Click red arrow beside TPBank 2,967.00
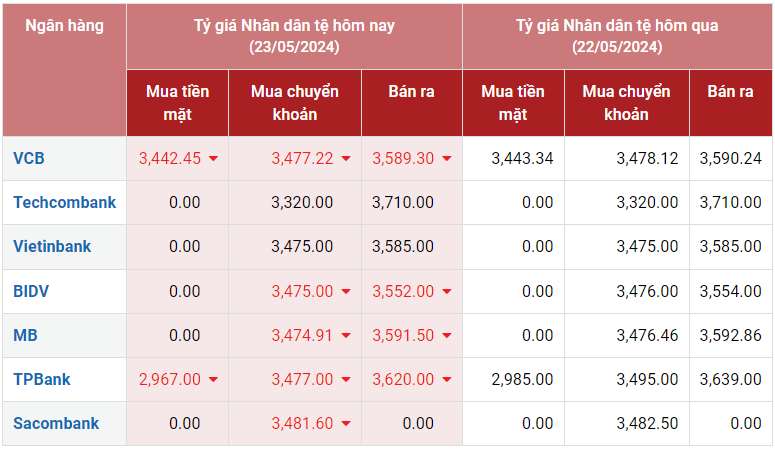Viewport: 775px width, 451px height. 213,380
